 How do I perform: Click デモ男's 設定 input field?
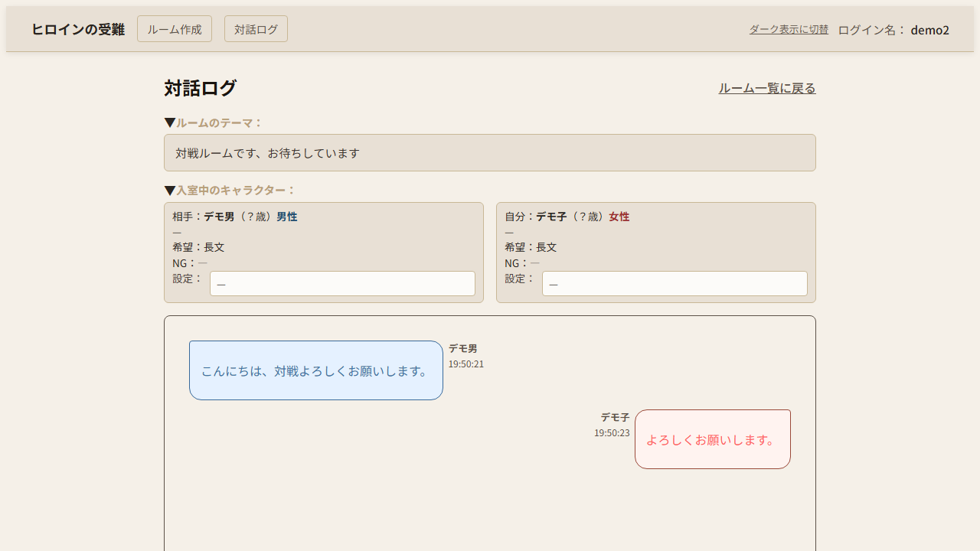(x=342, y=283)
